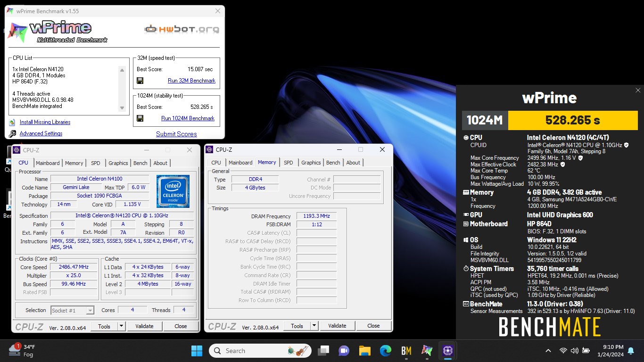Click the Motherboard section icon in BenchMate panel
This screenshot has height=362, width=644.
click(x=466, y=224)
